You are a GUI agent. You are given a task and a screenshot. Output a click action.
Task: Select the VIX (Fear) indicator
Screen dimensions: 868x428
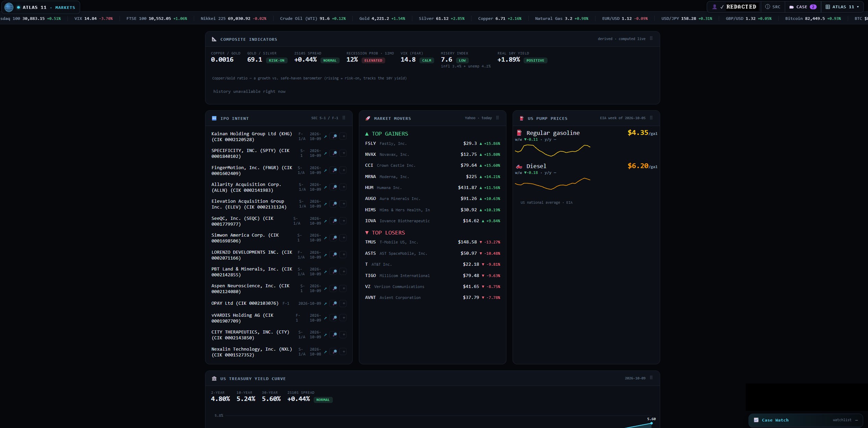pyautogui.click(x=417, y=57)
